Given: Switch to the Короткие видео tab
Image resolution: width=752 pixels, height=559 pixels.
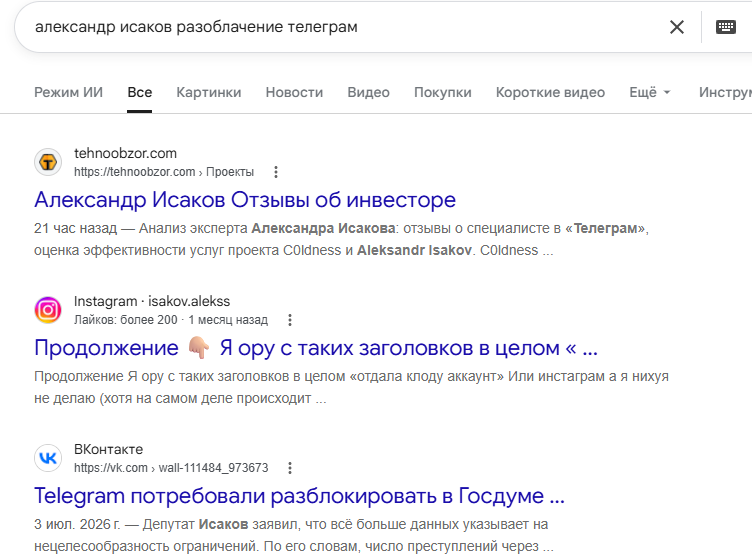Looking at the screenshot, I should coord(550,92).
